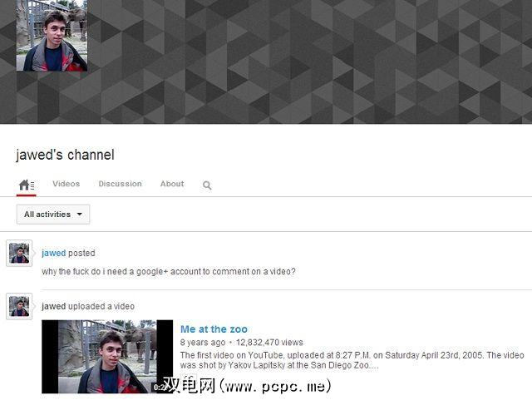The image size is (532, 405).
Task: Open the jawed link beside 'posted'
Action: (x=53, y=253)
